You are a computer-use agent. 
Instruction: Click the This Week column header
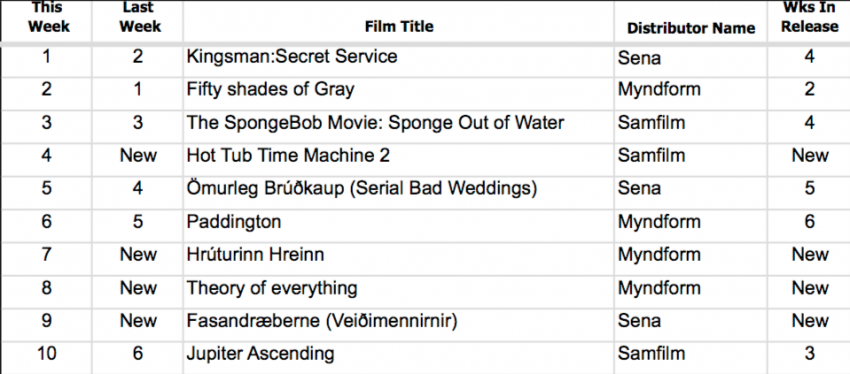tap(48, 17)
